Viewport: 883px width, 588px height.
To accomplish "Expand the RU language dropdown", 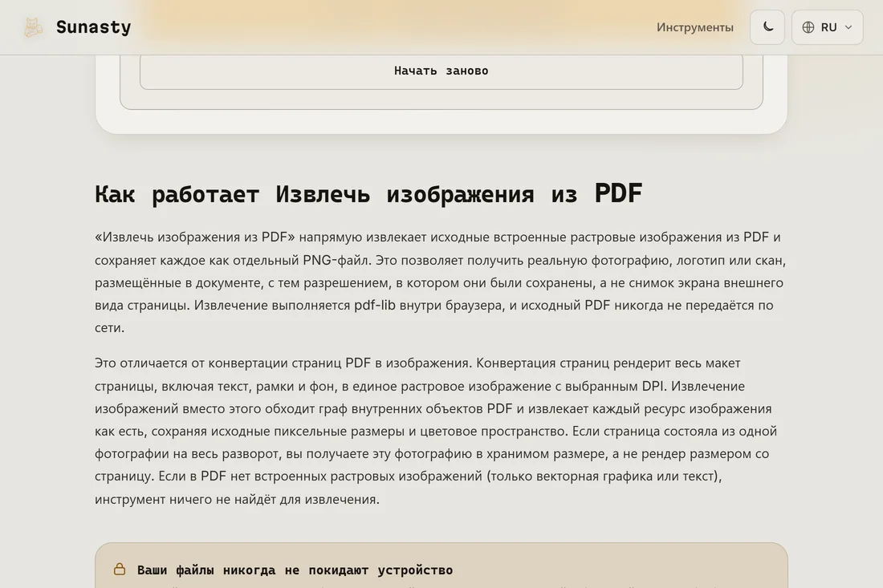I will 828,27.
